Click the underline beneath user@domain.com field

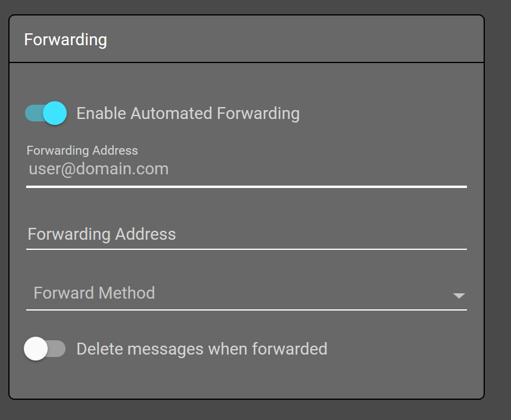click(246, 186)
